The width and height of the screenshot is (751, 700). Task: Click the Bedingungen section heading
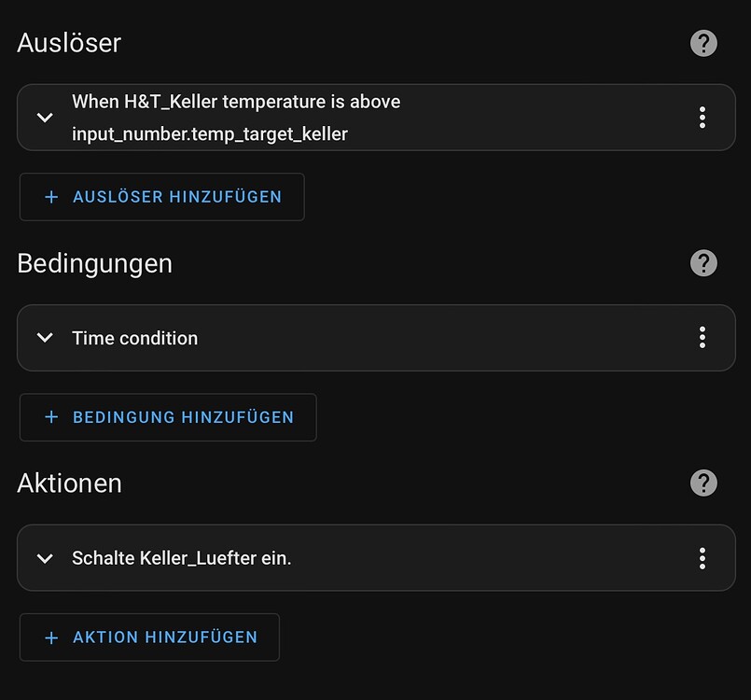93,263
